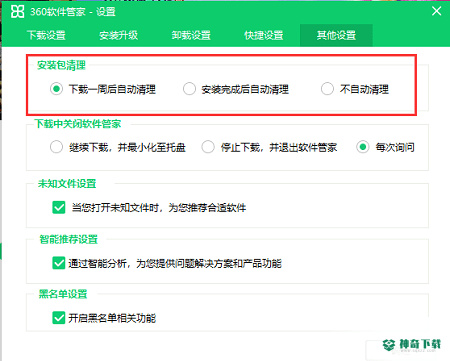Image resolution: width=450 pixels, height=361 pixels.
Task: Select 下载一周后自动清理 radio button
Action: pyautogui.click(x=56, y=89)
